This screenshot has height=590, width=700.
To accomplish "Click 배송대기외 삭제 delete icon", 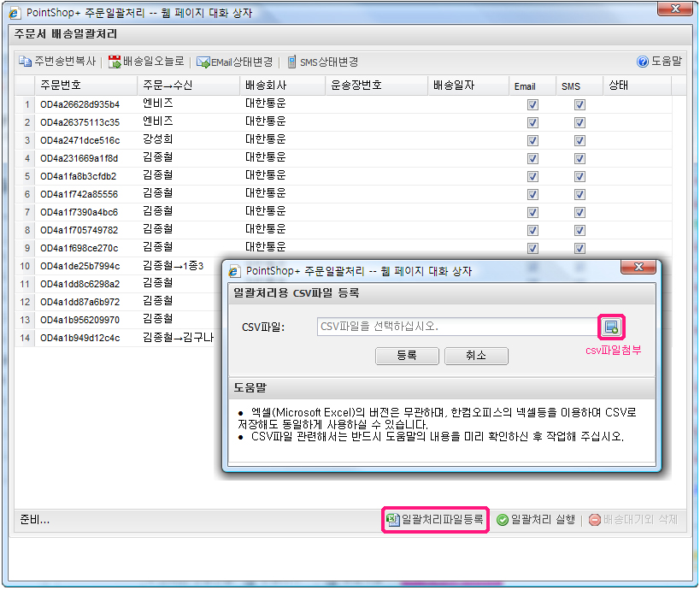I will pyautogui.click(x=595, y=519).
